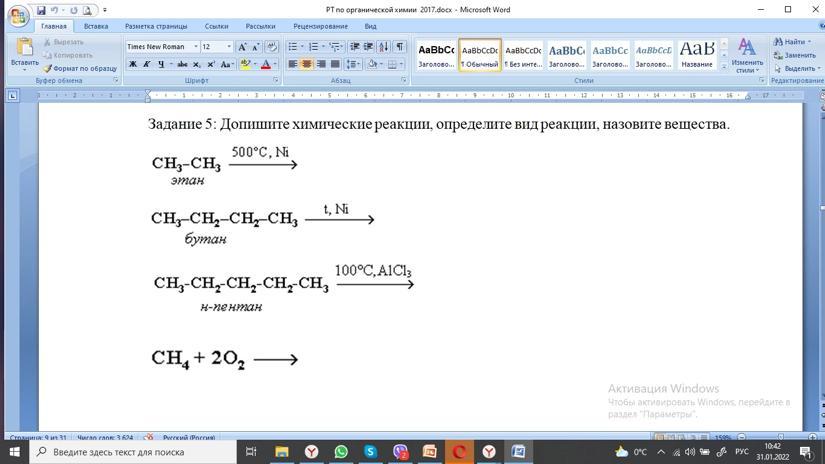Open line spacing dropdown
Image resolution: width=825 pixels, height=464 pixels.
click(x=353, y=64)
